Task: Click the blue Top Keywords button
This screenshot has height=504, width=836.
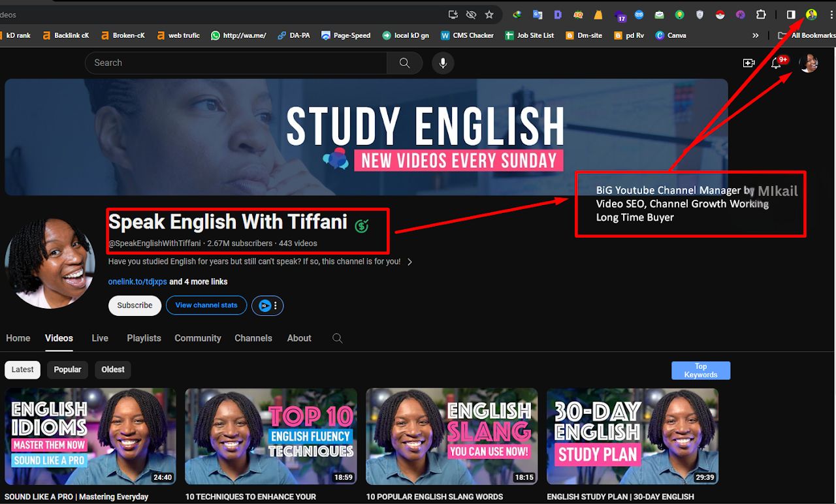Action: (700, 371)
